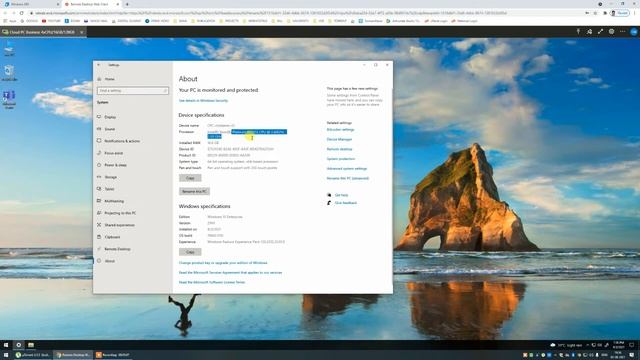
Task: Open Microsoft Software License Terms link
Action: pos(212,282)
